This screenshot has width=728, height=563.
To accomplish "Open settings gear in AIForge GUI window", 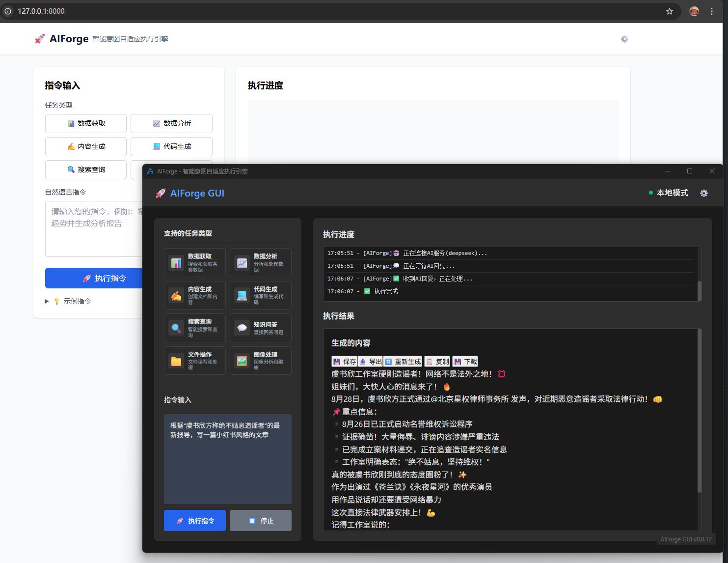I will 704,193.
